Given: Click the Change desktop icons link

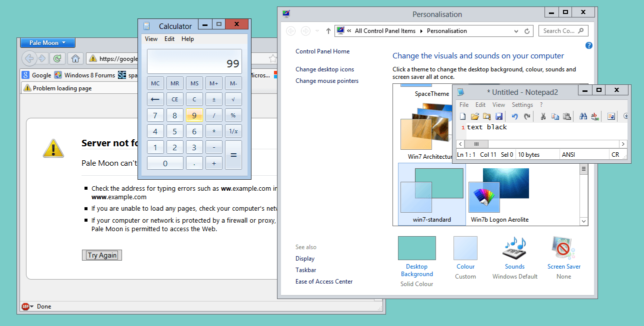Looking at the screenshot, I should pyautogui.click(x=324, y=69).
